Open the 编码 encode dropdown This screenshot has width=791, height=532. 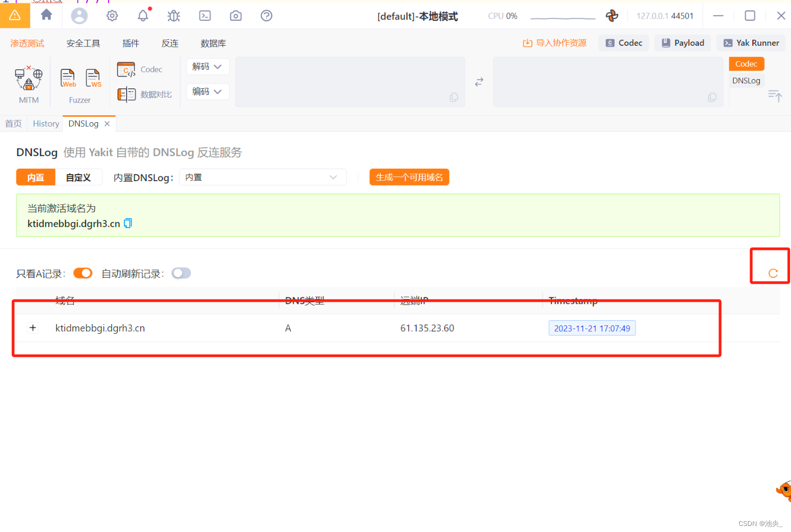tap(207, 92)
